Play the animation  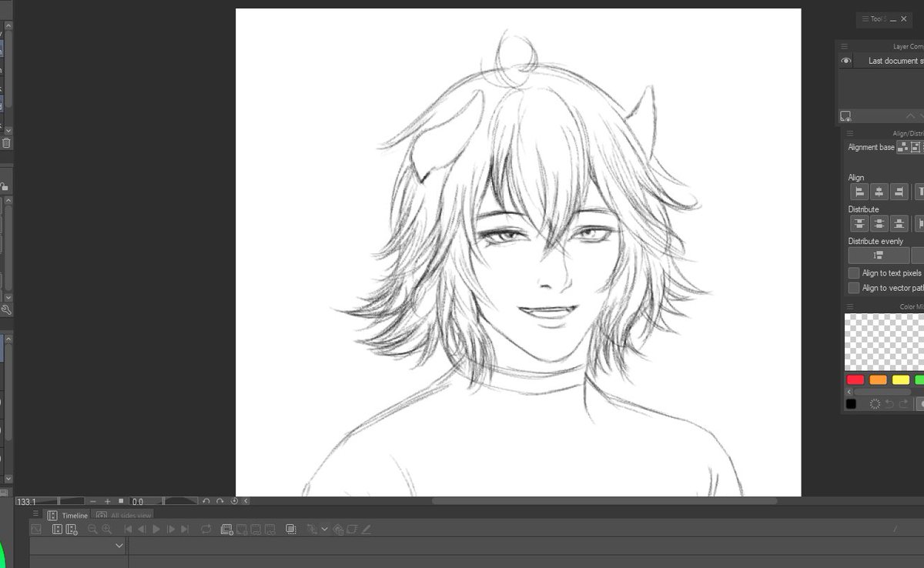pos(156,530)
